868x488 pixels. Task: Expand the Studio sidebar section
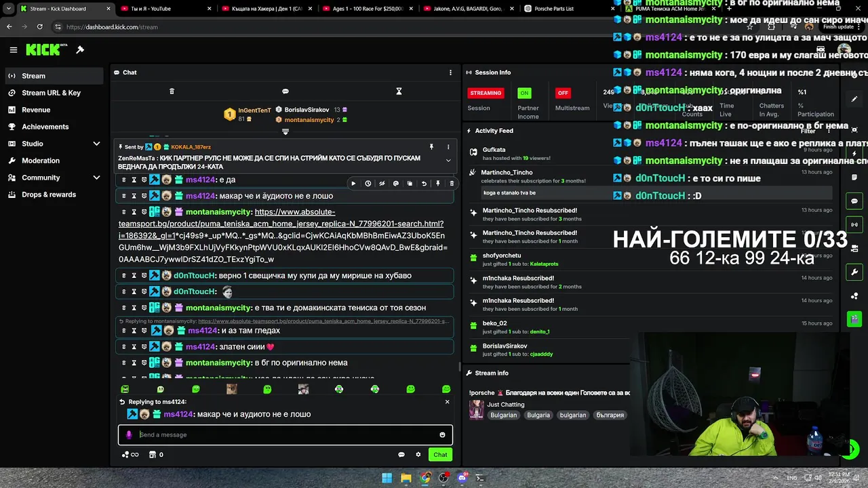pyautogui.click(x=97, y=144)
